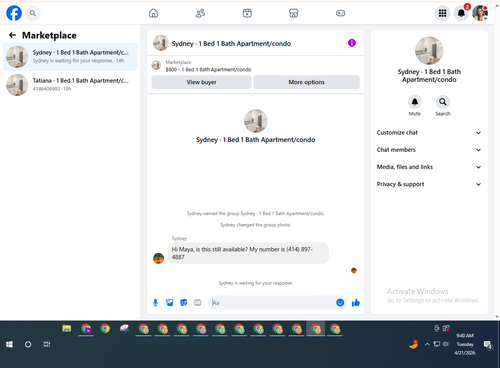Click the taskbar volume speaker icon
This screenshot has width=500, height=368.
coord(446,344)
